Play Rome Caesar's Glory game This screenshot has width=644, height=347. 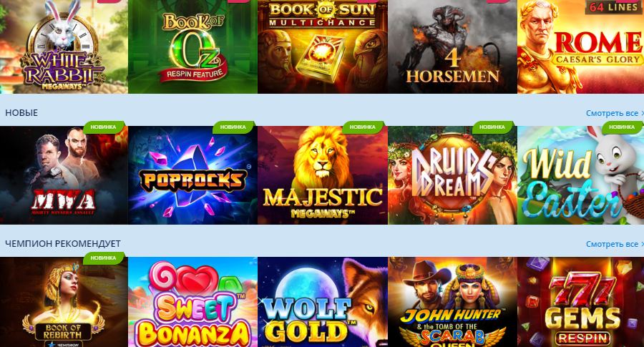click(x=581, y=47)
